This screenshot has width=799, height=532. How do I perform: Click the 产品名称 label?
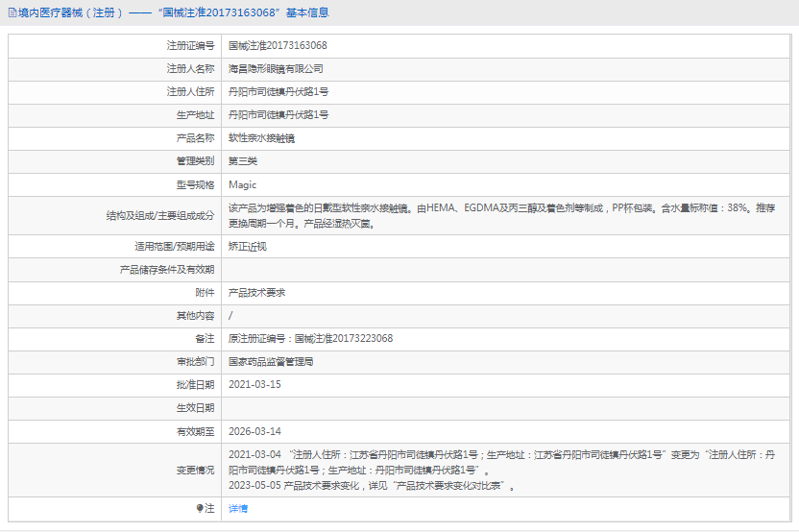pos(195,138)
